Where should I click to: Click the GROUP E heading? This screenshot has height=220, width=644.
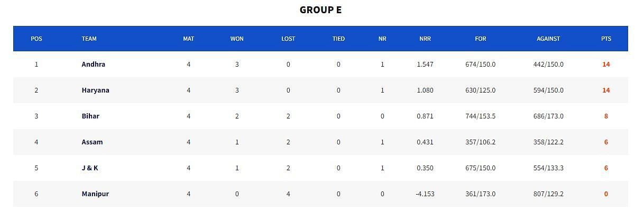(x=320, y=10)
